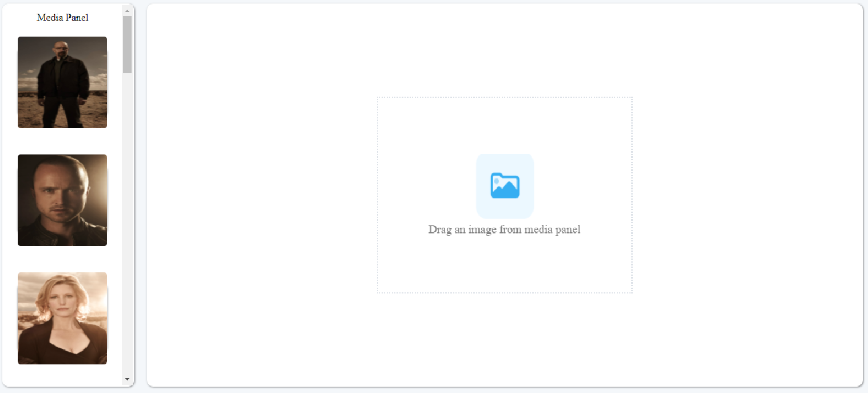The height and width of the screenshot is (393, 868).
Task: Click the bottom image in the media list
Action: coord(62,318)
